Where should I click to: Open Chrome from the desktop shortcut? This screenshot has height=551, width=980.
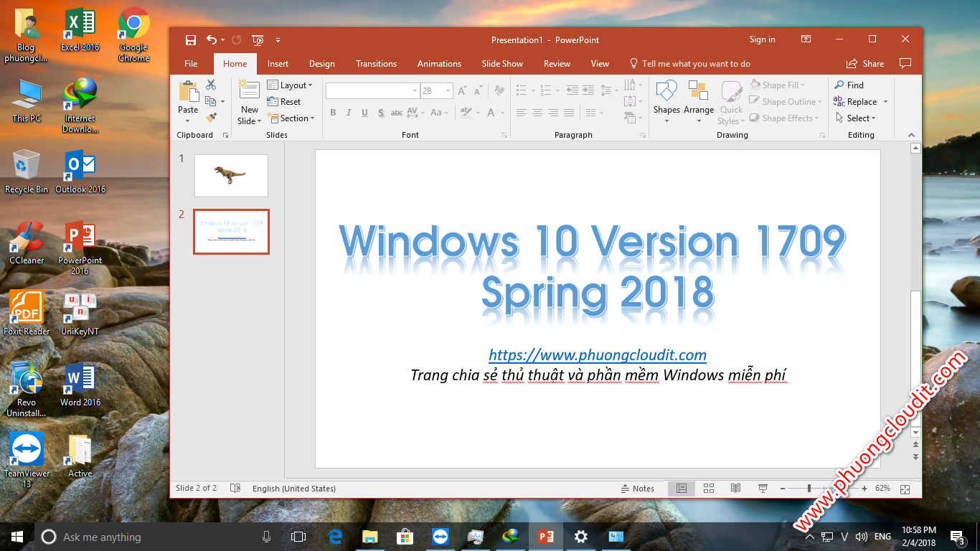tap(134, 34)
